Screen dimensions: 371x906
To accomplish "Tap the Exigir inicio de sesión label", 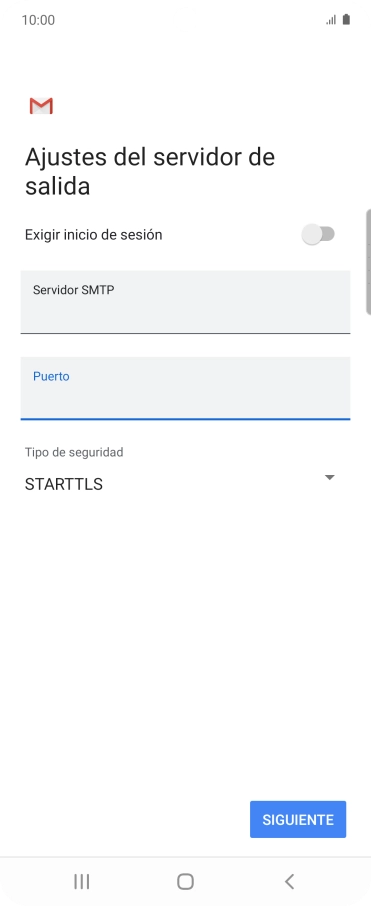I will tap(94, 235).
